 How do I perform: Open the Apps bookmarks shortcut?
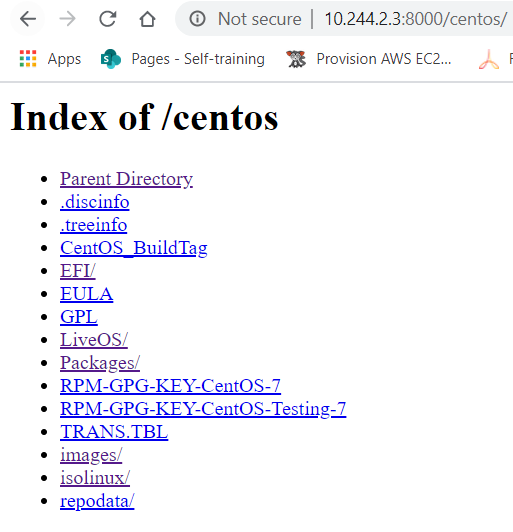pos(50,59)
